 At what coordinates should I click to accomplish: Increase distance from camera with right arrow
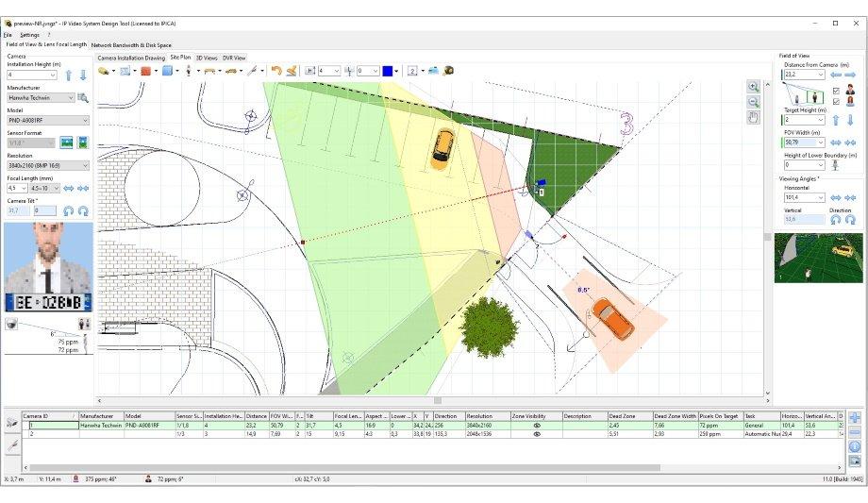click(850, 75)
